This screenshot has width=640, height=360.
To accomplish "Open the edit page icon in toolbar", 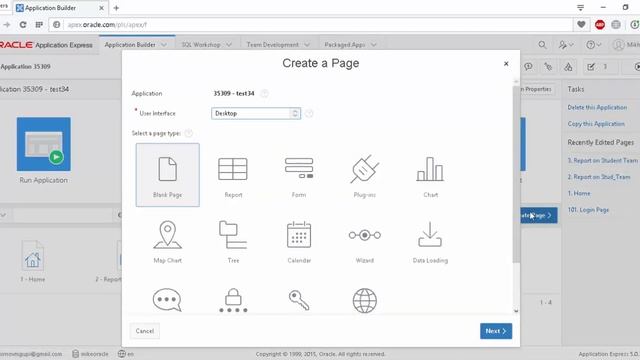I will [591, 67].
